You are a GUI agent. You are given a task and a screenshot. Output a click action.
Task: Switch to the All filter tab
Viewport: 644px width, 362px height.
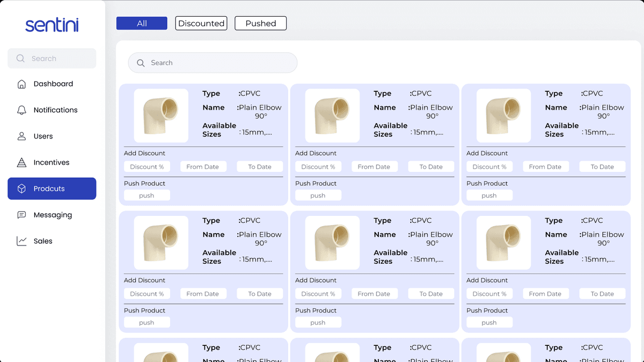coord(142,23)
